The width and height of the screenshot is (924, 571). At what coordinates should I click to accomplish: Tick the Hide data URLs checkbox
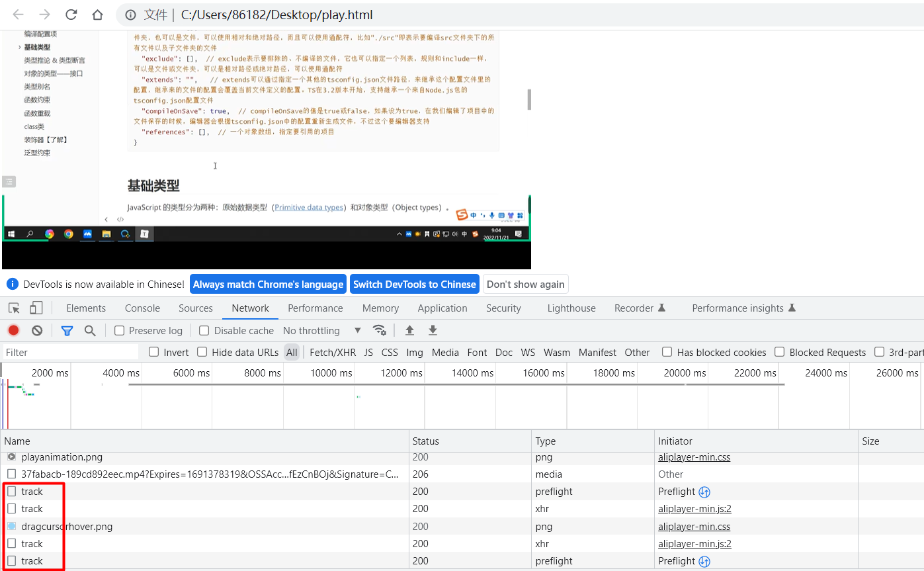pyautogui.click(x=202, y=352)
